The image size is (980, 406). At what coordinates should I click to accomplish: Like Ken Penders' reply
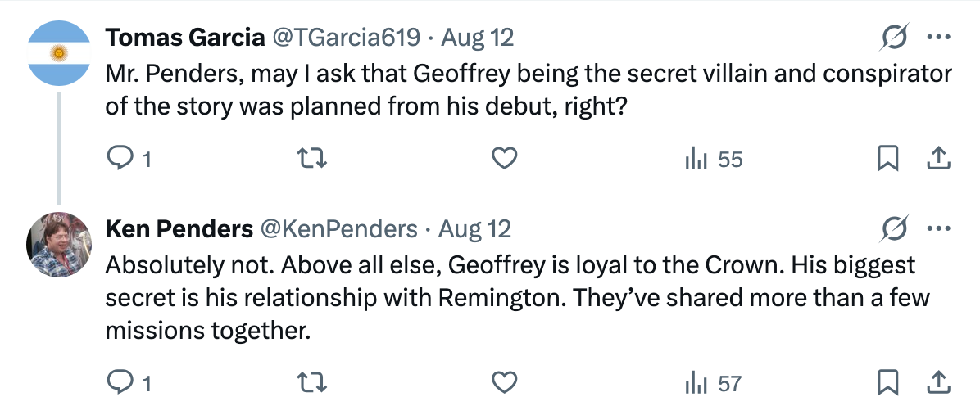[x=504, y=382]
